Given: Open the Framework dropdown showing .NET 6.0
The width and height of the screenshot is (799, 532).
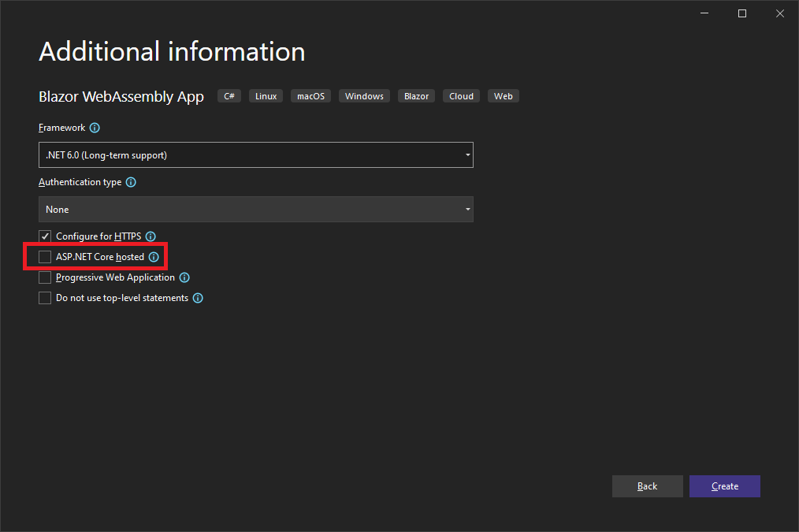Looking at the screenshot, I should (256, 155).
